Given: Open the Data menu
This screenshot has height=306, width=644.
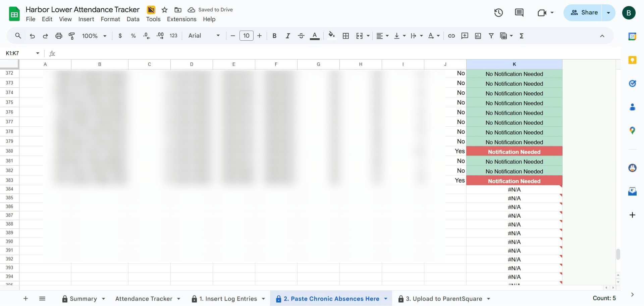Looking at the screenshot, I should click(x=133, y=19).
